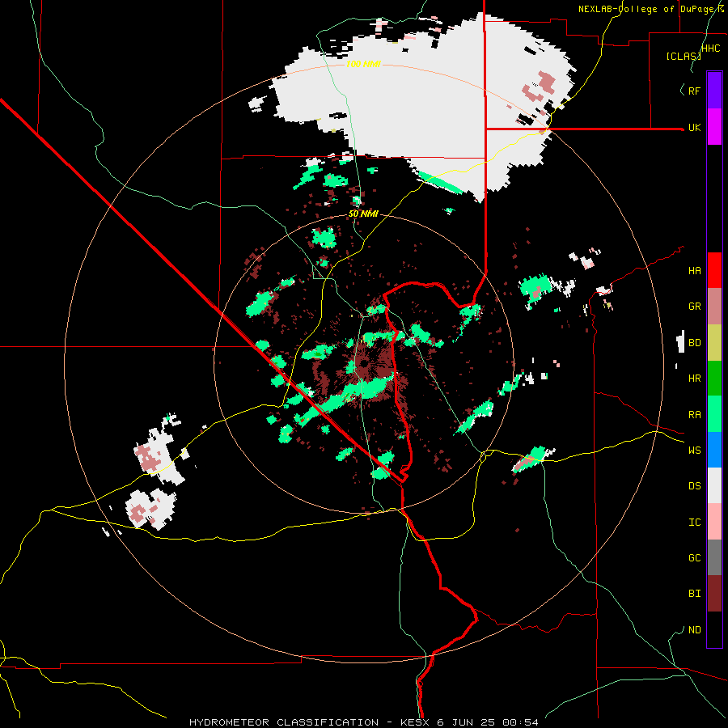Pick the mint green RA color swatch
Screen dimensions: 728x728
[x=714, y=414]
